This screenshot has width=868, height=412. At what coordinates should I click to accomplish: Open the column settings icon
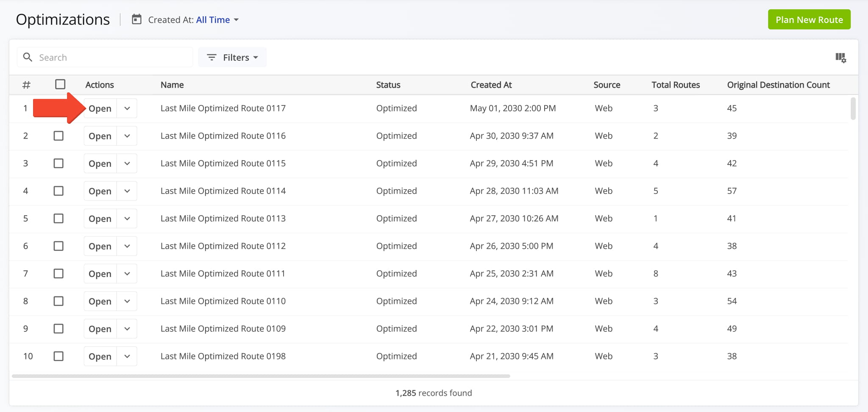tap(840, 58)
